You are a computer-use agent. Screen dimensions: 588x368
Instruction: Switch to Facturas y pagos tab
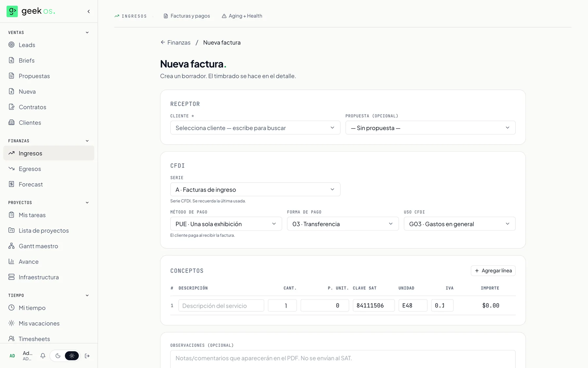coord(187,16)
